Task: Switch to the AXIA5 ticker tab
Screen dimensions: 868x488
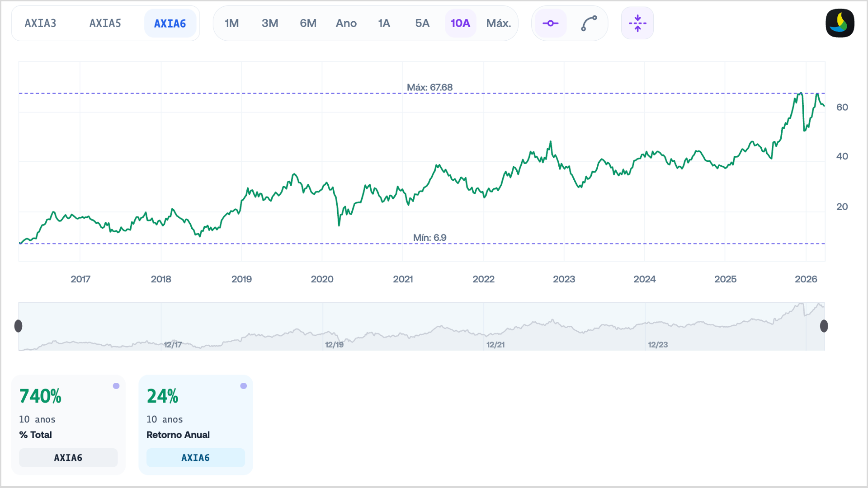Action: (x=105, y=23)
